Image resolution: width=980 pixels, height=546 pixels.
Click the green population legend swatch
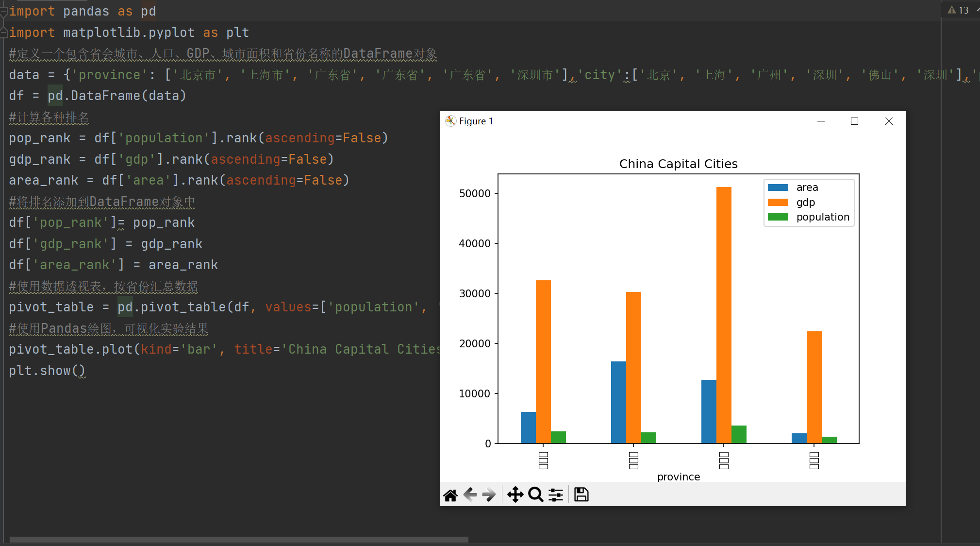778,217
